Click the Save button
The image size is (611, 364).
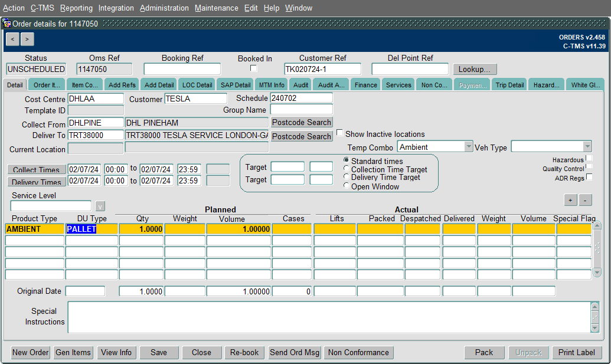(x=159, y=352)
